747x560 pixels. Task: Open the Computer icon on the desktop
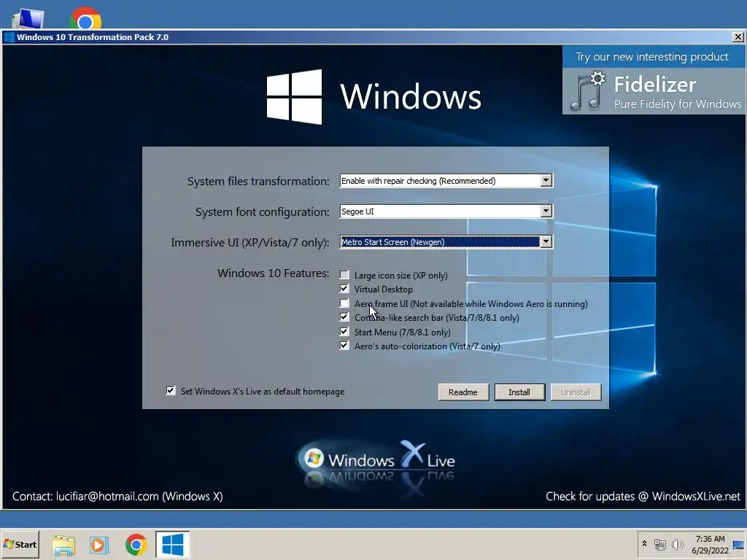[28, 19]
